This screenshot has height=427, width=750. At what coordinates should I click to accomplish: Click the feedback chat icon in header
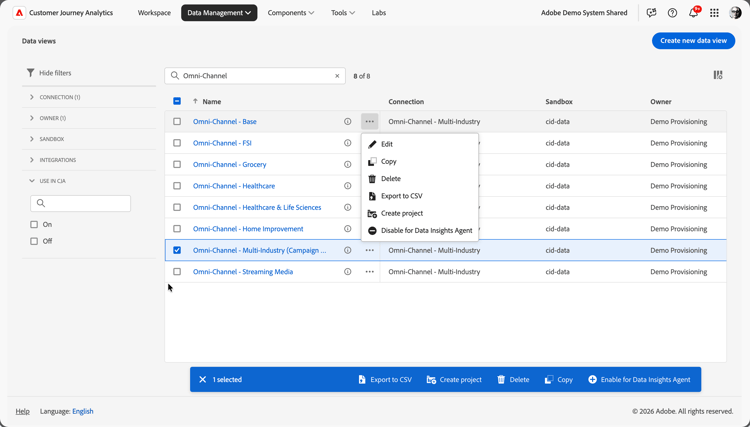point(651,13)
